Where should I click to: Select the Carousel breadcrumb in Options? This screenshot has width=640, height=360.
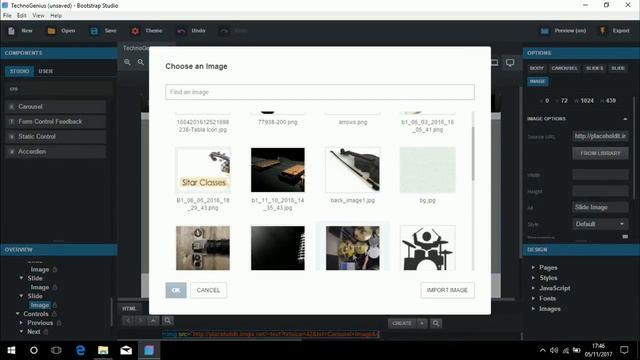pos(564,68)
